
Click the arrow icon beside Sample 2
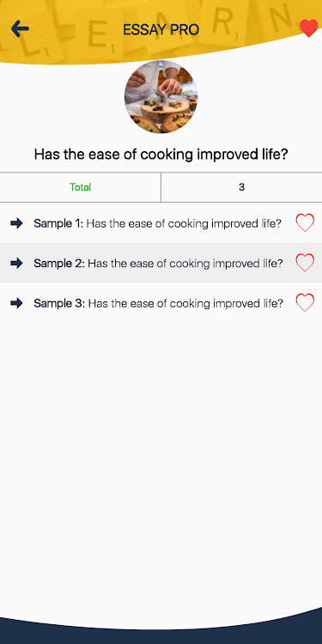click(x=16, y=263)
